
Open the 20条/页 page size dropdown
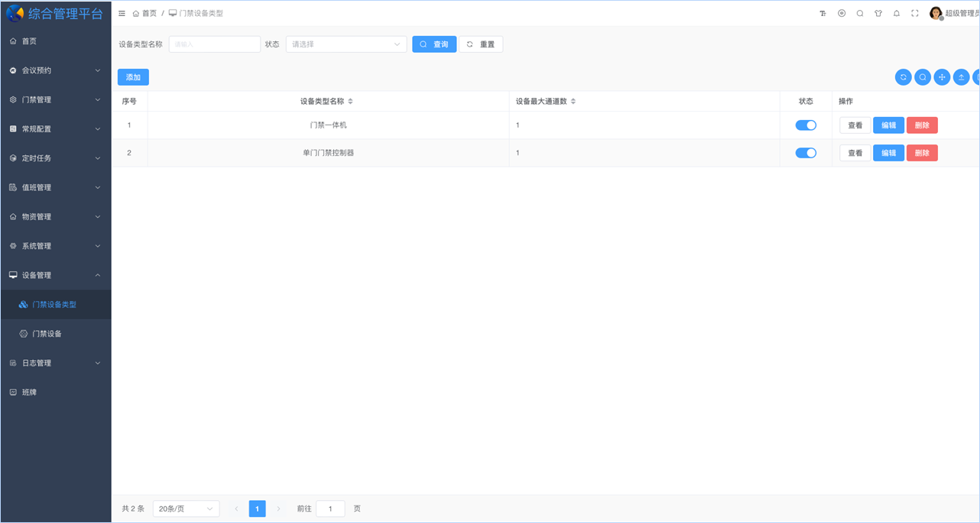tap(186, 508)
